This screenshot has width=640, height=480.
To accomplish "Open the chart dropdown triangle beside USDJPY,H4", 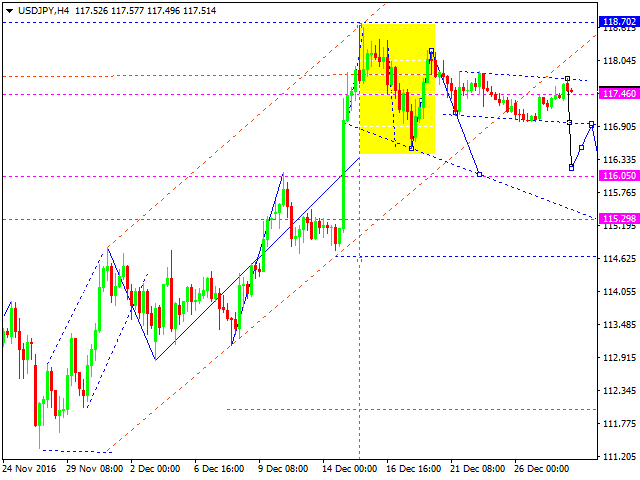I will (9, 11).
